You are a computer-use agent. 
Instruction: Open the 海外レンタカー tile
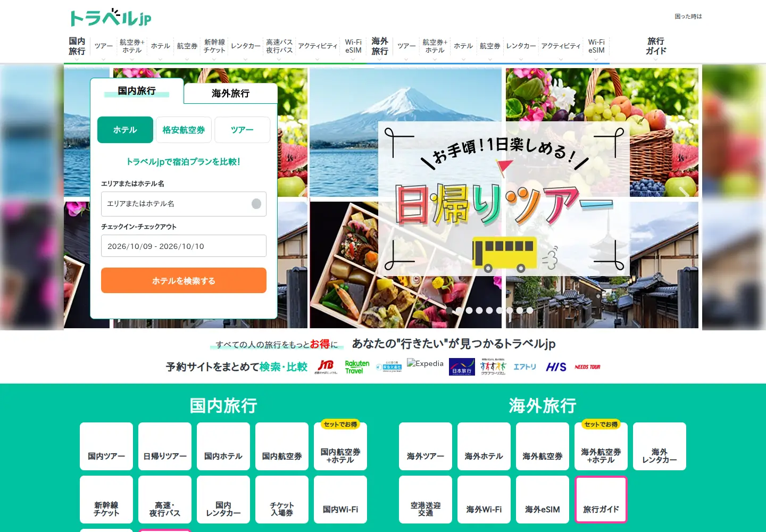pos(660,446)
